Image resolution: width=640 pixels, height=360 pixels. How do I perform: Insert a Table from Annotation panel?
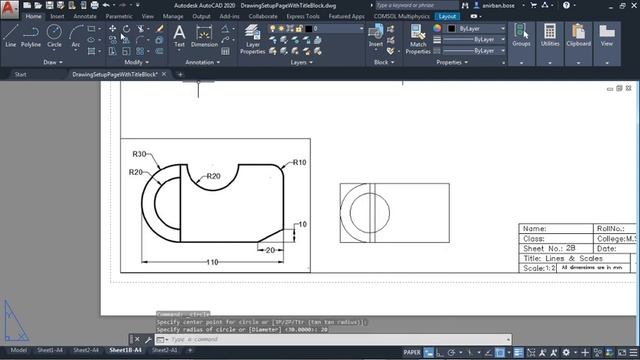(225, 51)
